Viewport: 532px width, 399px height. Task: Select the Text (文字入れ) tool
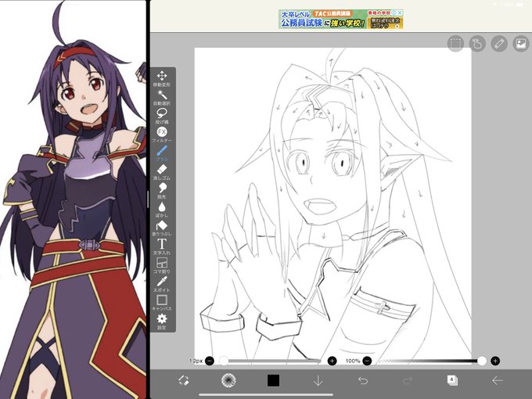pyautogui.click(x=162, y=246)
